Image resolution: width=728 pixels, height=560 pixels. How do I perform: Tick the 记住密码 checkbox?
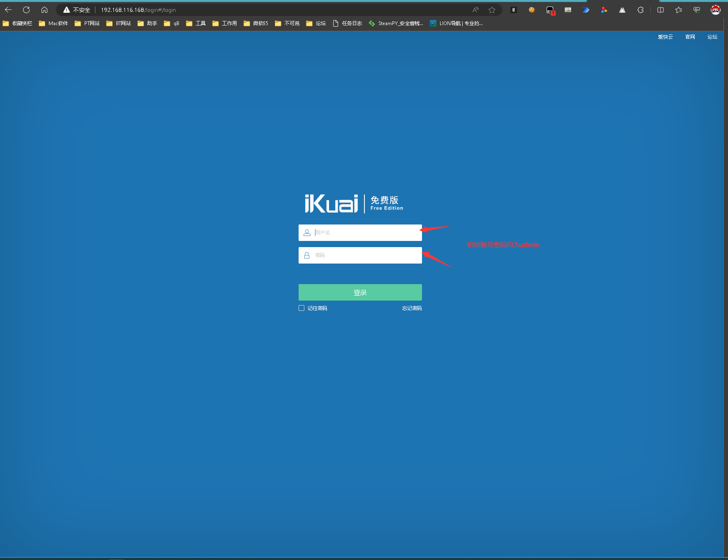pyautogui.click(x=301, y=308)
